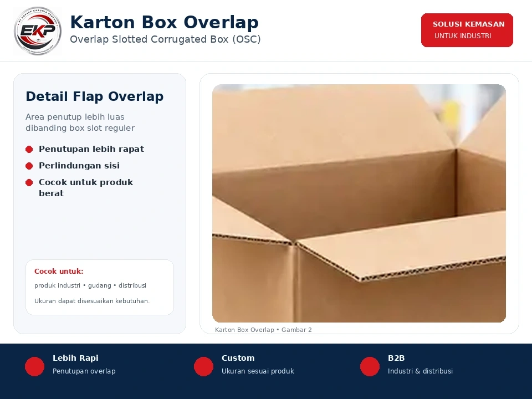Click the 'Karton Box Overlap • Gambar 2' caption

pyautogui.click(x=263, y=330)
